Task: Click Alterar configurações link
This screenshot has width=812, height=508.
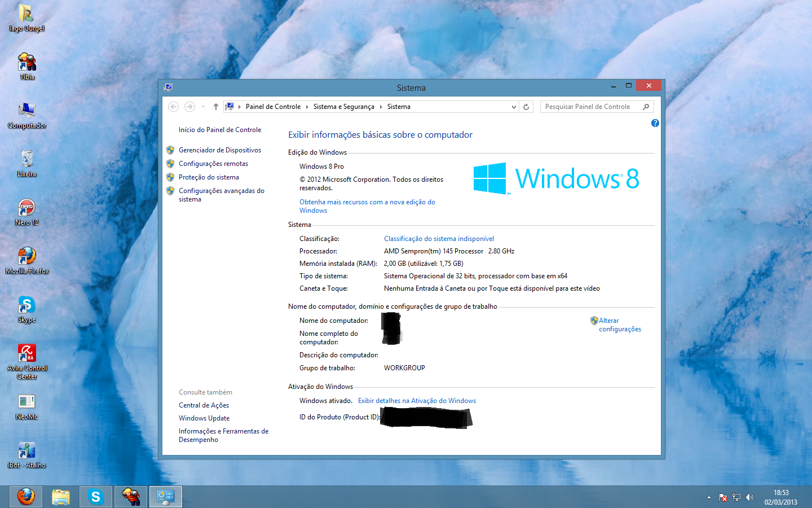Action: click(x=619, y=325)
